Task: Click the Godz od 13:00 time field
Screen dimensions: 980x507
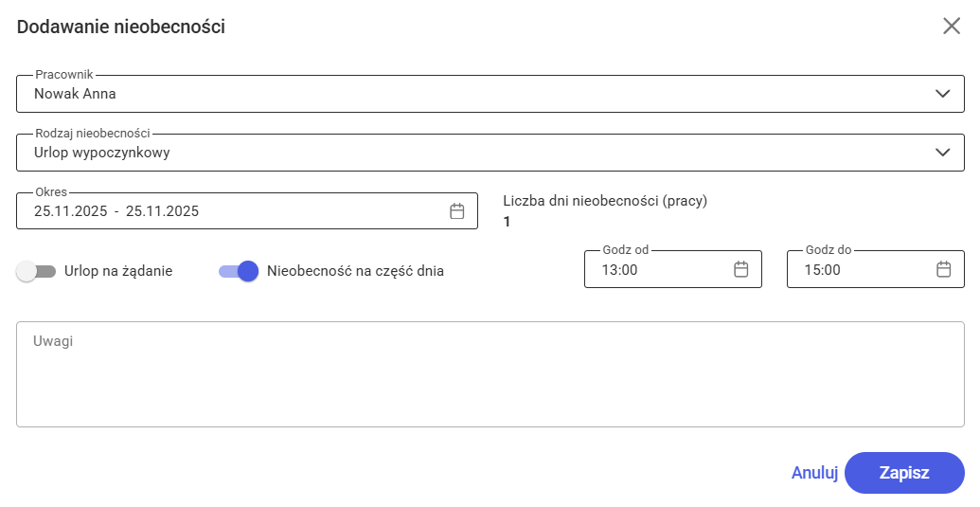Action: coord(653,269)
